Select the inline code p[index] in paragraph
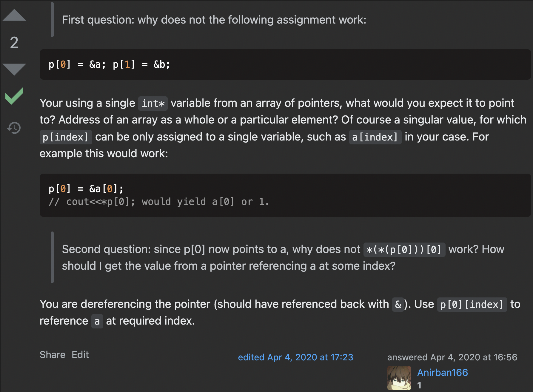The height and width of the screenshot is (392, 533). tap(66, 137)
